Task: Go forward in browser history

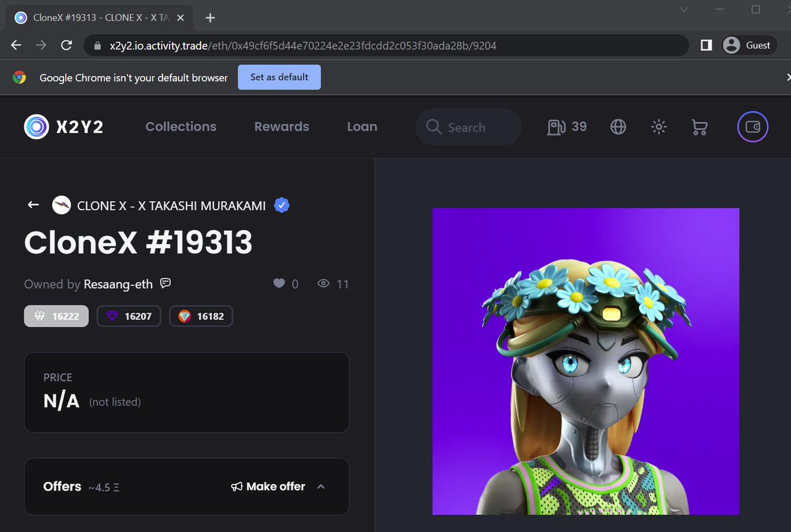Action: [41, 45]
